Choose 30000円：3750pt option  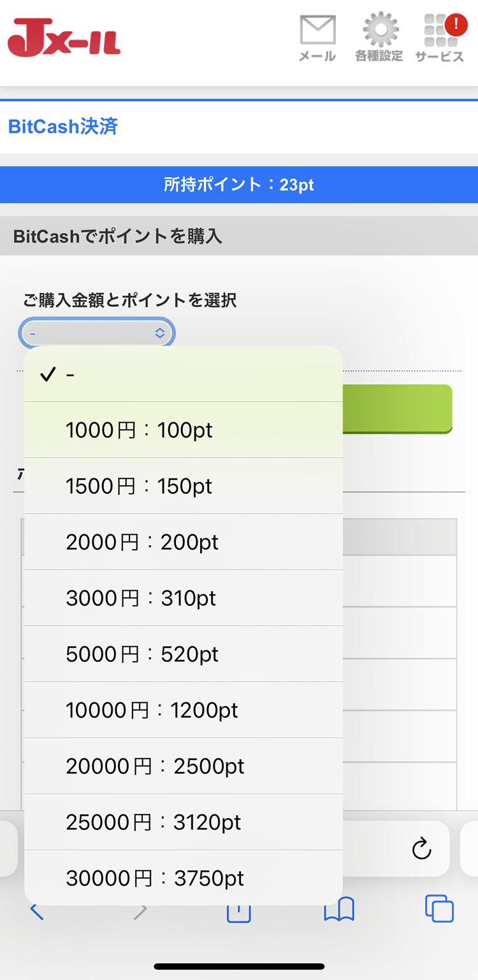(x=184, y=878)
